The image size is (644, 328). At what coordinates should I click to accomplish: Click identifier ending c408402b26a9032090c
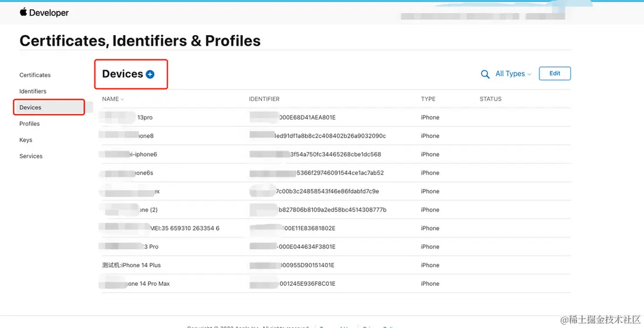tap(317, 136)
